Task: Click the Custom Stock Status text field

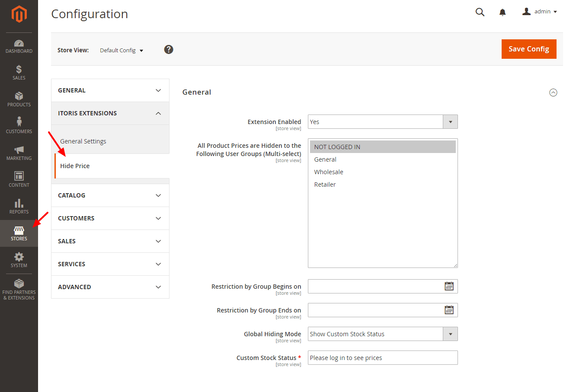Action: click(383, 358)
